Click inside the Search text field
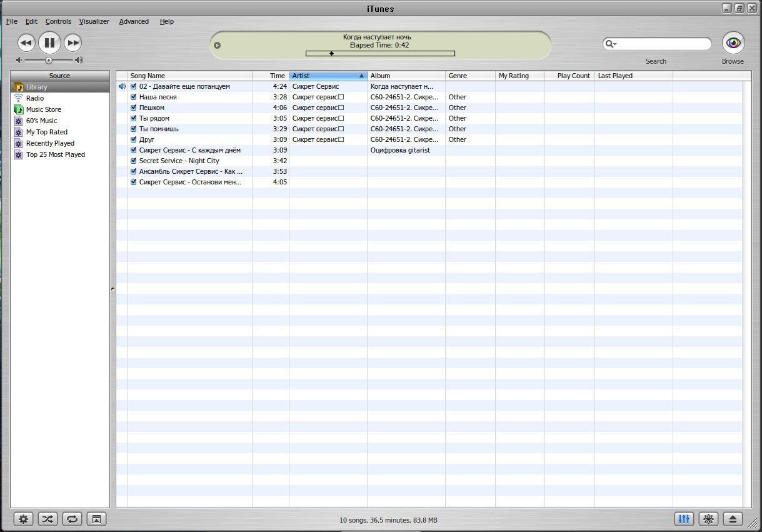 [x=663, y=44]
